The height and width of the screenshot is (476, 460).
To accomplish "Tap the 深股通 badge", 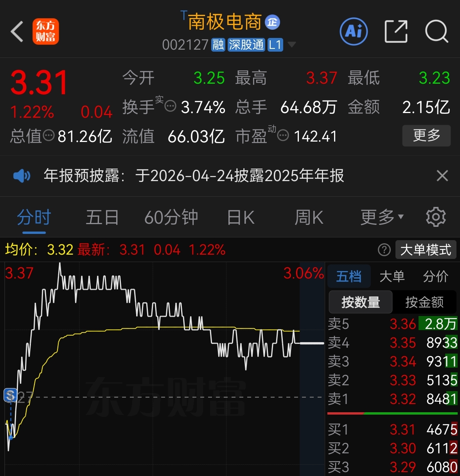I will tap(246, 45).
